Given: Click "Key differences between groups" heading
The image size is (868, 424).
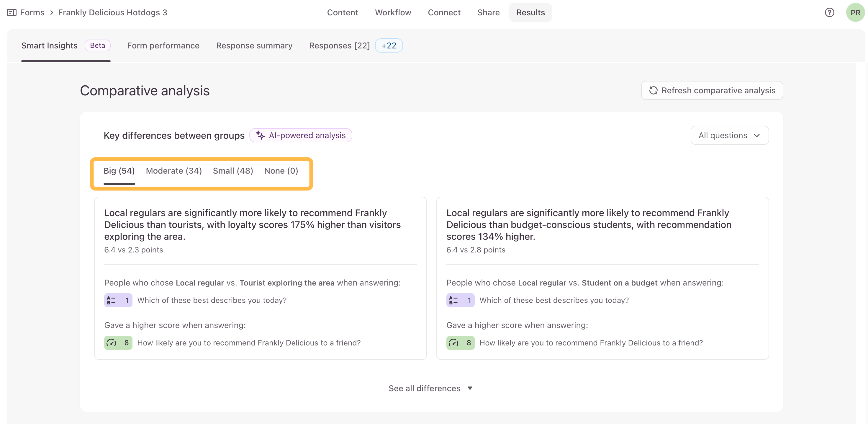Looking at the screenshot, I should [x=174, y=136].
